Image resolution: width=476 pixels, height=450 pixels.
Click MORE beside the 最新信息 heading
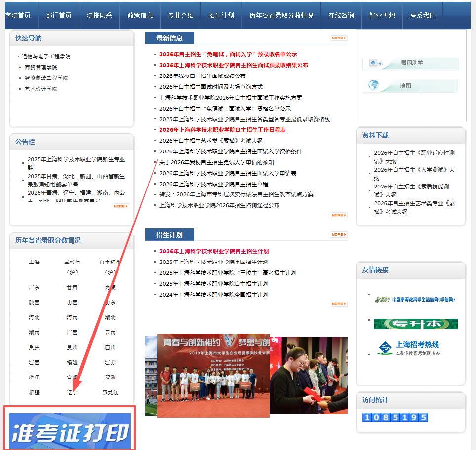pyautogui.click(x=338, y=38)
